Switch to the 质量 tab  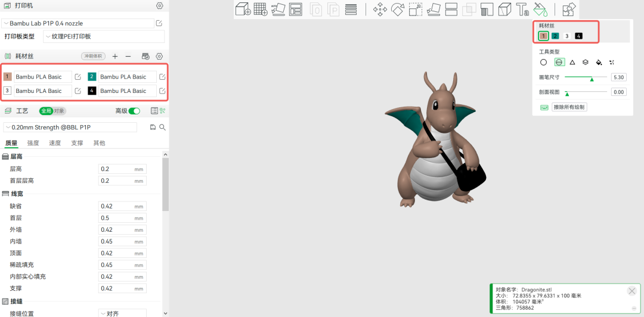pyautogui.click(x=11, y=144)
